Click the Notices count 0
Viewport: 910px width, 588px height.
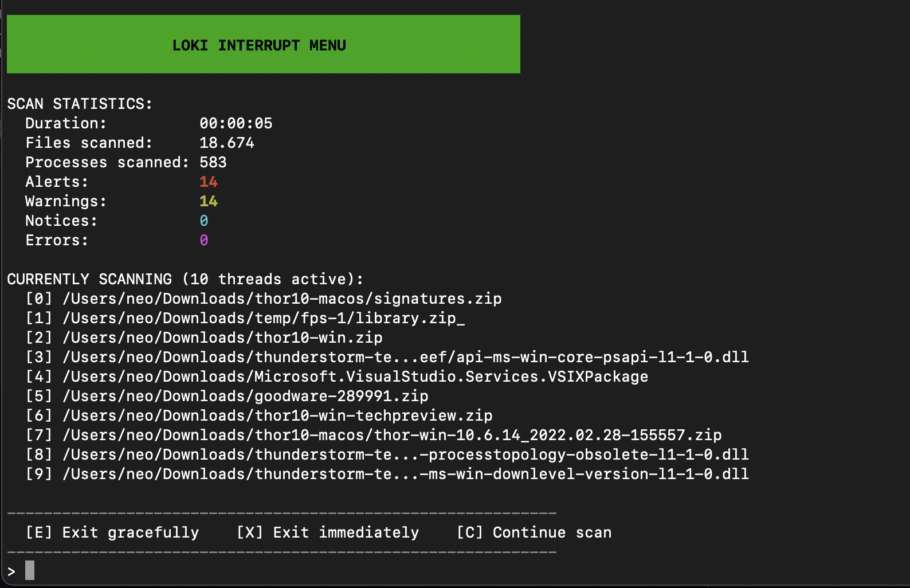(204, 220)
